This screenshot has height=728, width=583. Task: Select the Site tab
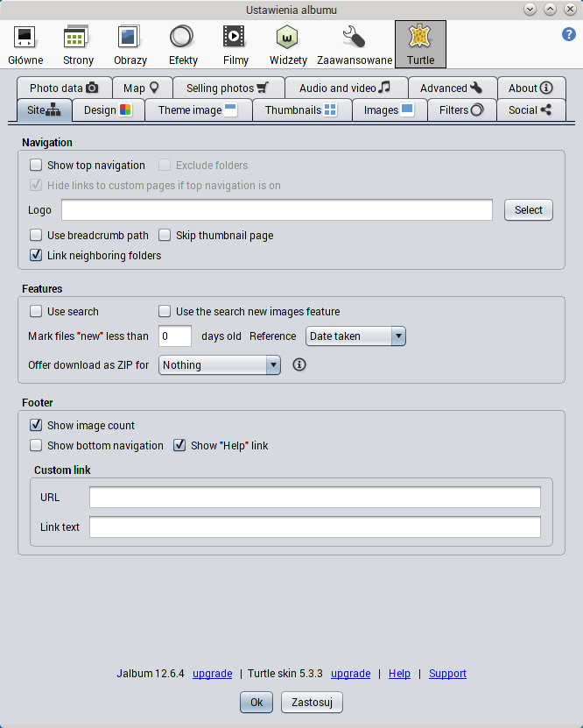click(x=44, y=110)
